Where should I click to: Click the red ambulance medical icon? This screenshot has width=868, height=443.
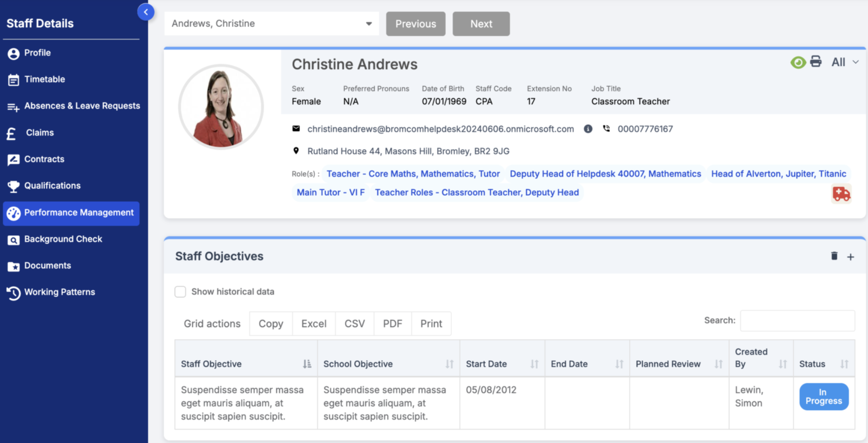[841, 194]
